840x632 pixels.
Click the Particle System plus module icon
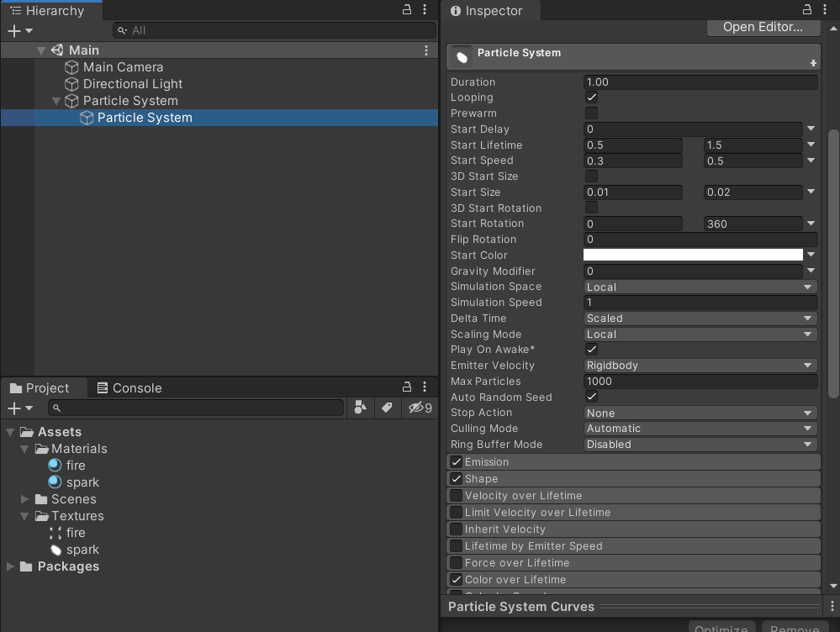coord(813,63)
